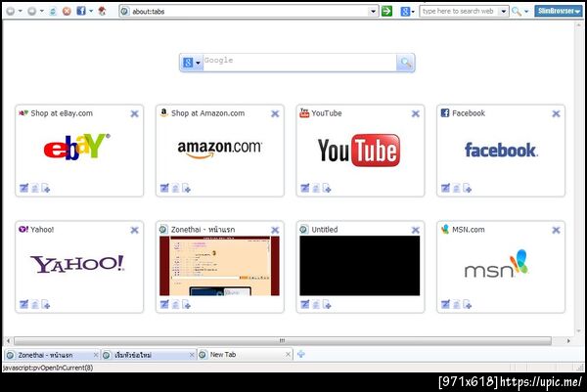This screenshot has height=392, width=587.
Task: Open the msn logo thumbnail
Action: tap(496, 264)
